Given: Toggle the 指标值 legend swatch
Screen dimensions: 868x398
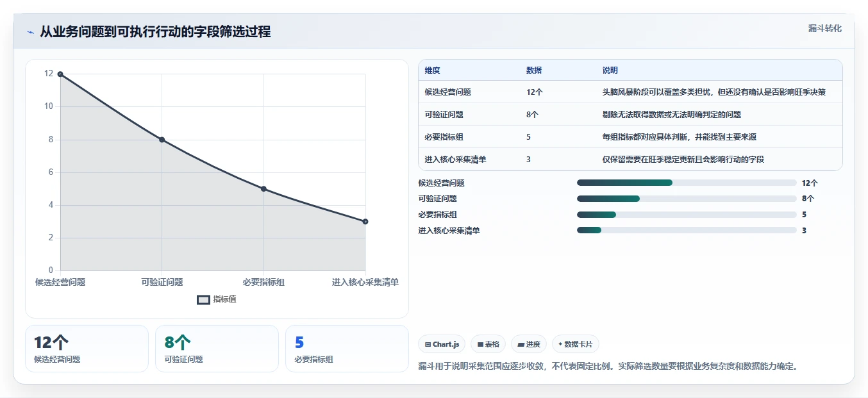Looking at the screenshot, I should [x=203, y=299].
